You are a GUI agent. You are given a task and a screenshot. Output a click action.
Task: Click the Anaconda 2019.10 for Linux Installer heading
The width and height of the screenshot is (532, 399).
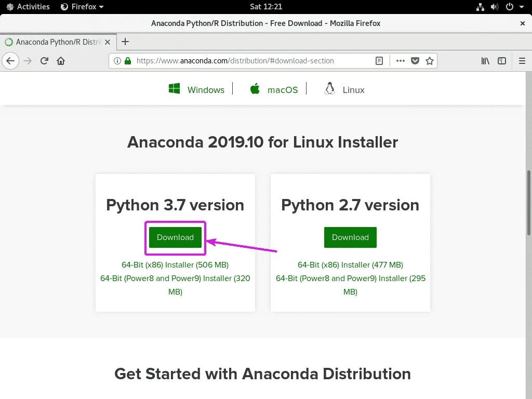point(262,142)
